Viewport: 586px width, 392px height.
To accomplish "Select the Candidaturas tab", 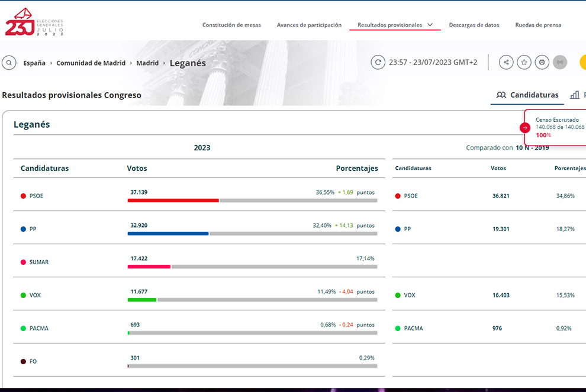I will click(527, 95).
